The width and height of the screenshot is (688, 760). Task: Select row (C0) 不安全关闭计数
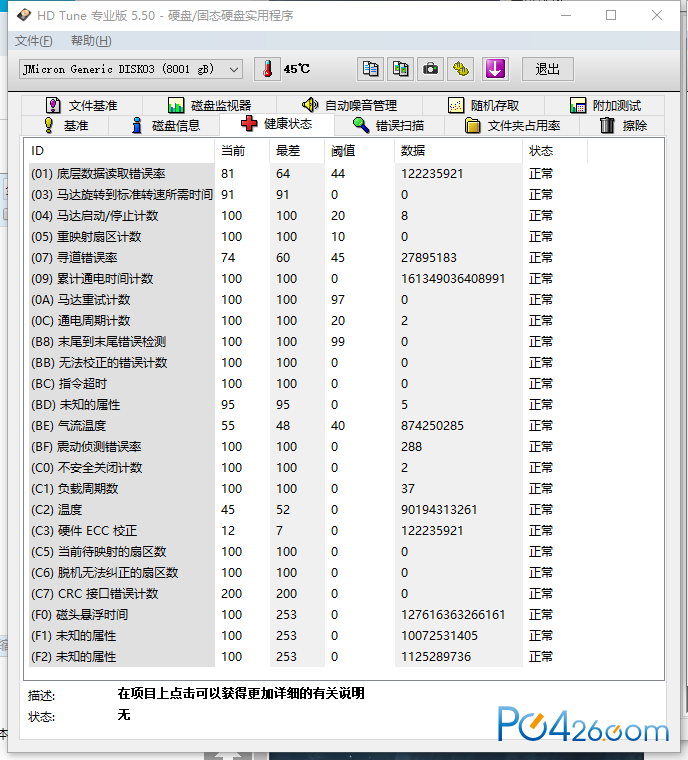pyautogui.click(x=307, y=468)
